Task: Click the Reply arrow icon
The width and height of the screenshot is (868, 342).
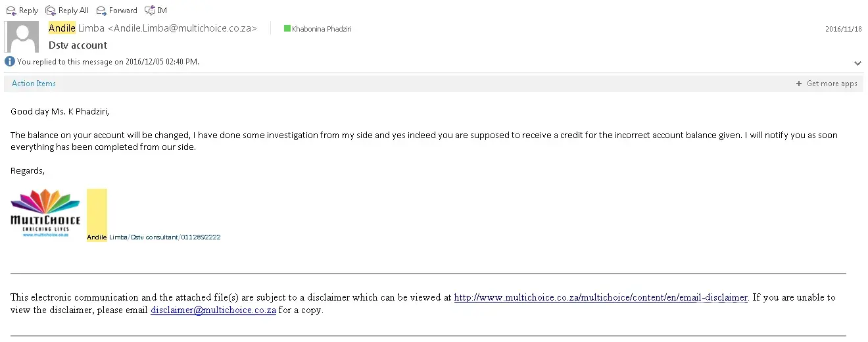Action: click(11, 11)
